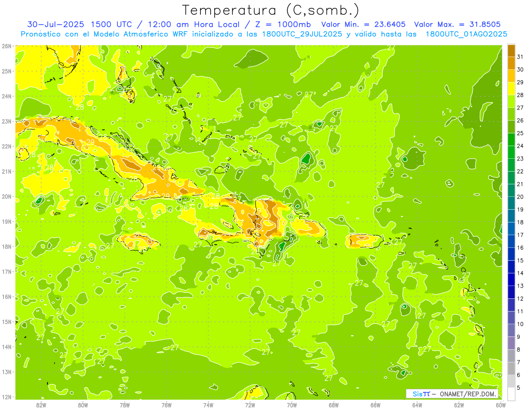Click the initialization time '1800UTC_29JUL2025'
This screenshot has width=532, height=411.
[301, 34]
